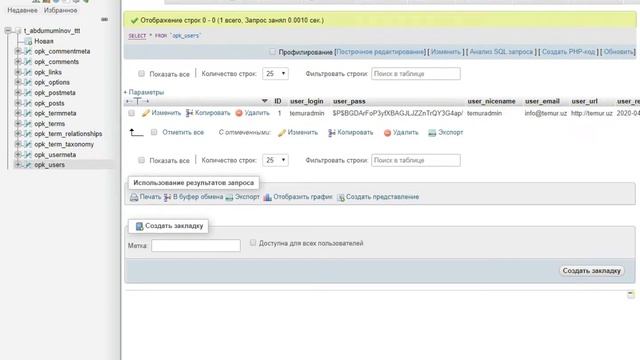Click the view icon beside Создать представление

(341, 197)
